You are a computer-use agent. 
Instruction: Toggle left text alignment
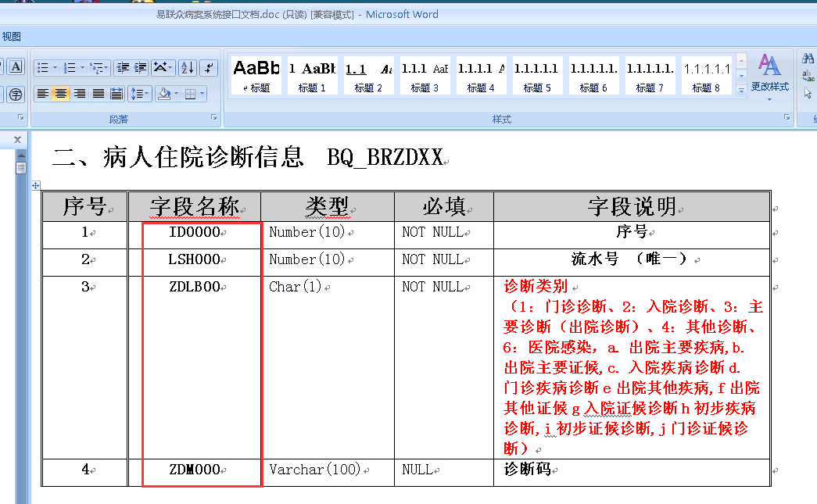point(43,94)
